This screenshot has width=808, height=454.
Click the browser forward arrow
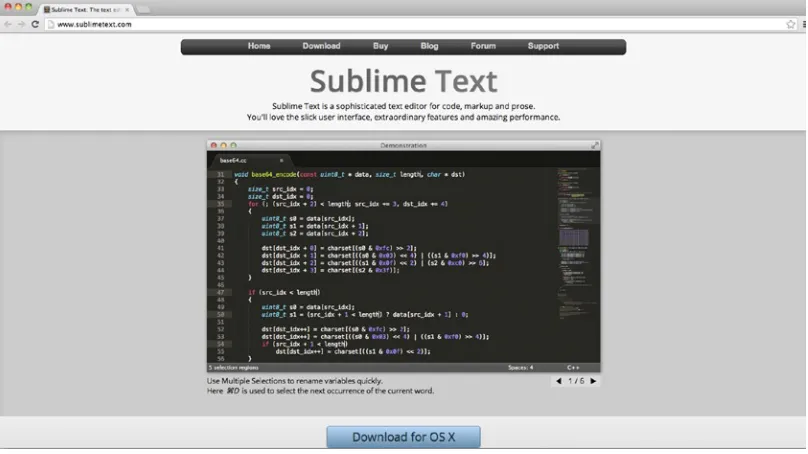coord(21,24)
